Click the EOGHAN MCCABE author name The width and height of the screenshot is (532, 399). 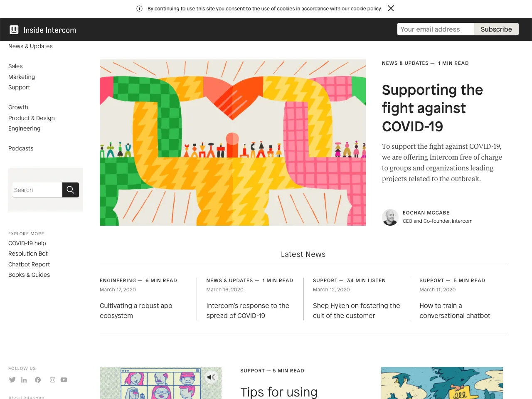coord(426,213)
